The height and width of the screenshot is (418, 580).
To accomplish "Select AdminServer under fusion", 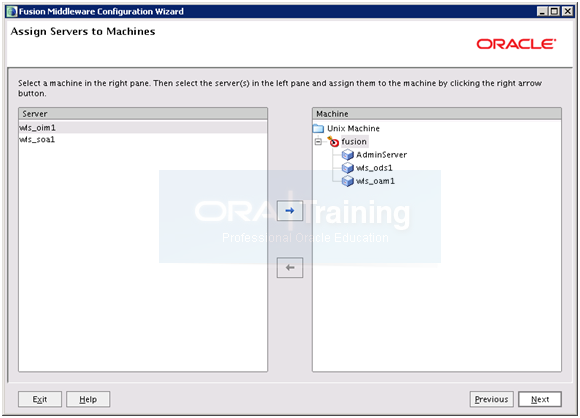I will (381, 155).
